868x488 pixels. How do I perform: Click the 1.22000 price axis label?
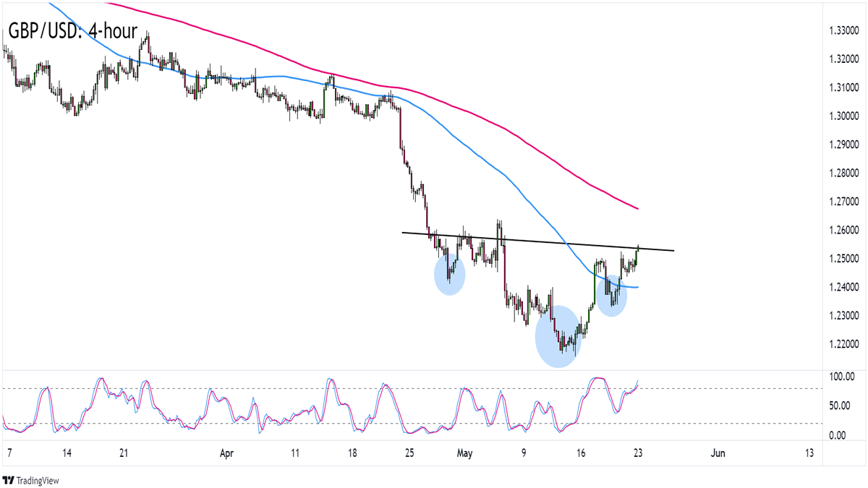pyautogui.click(x=845, y=345)
